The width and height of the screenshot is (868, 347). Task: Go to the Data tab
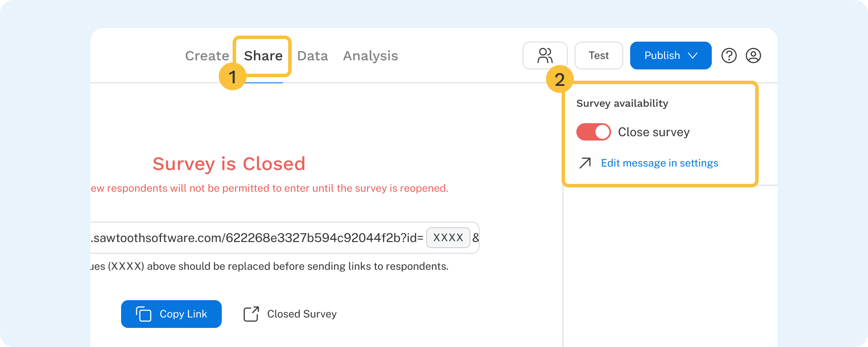312,56
